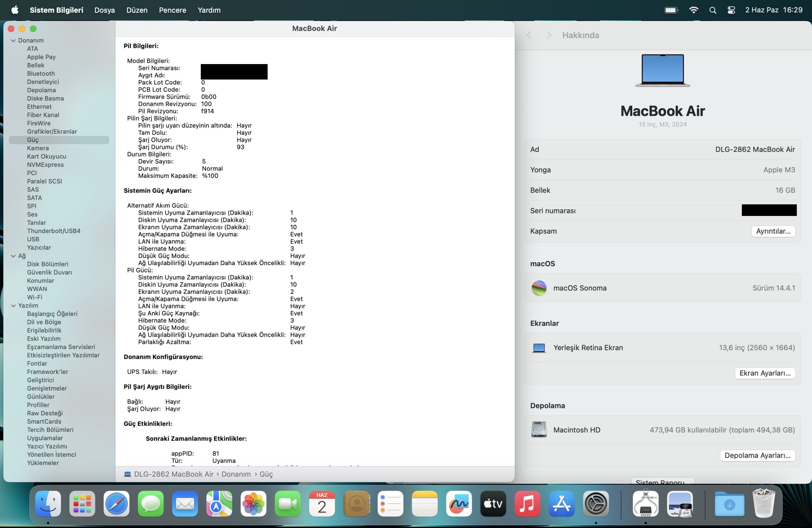The height and width of the screenshot is (528, 812).
Task: Click Ayrıntılar button next to Kapsam
Action: click(x=773, y=231)
